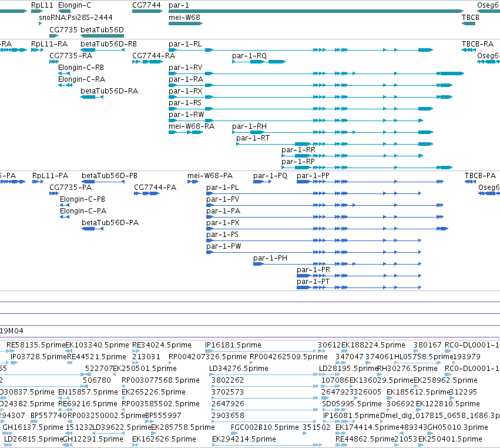Select transcript par-1-RV
This screenshot has width=500, height=448.
click(x=316, y=73)
